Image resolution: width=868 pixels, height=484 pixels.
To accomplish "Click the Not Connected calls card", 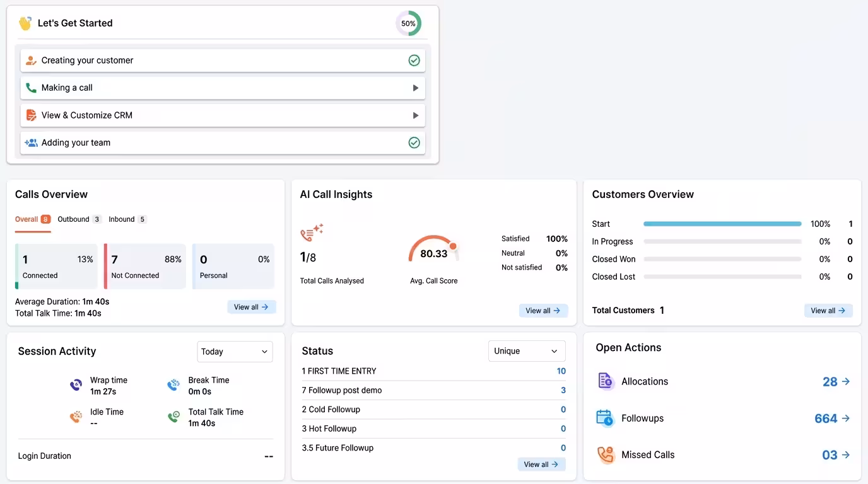I will pyautogui.click(x=144, y=267).
